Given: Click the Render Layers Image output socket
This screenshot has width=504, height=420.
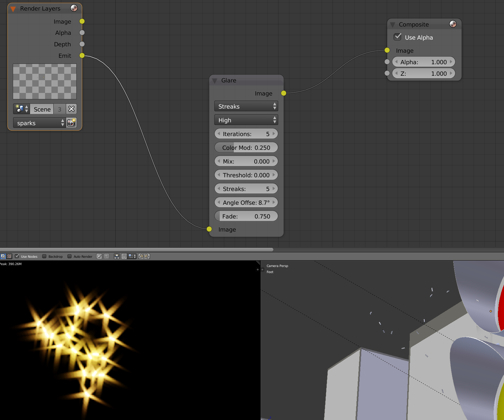Looking at the screenshot, I should click(x=82, y=21).
